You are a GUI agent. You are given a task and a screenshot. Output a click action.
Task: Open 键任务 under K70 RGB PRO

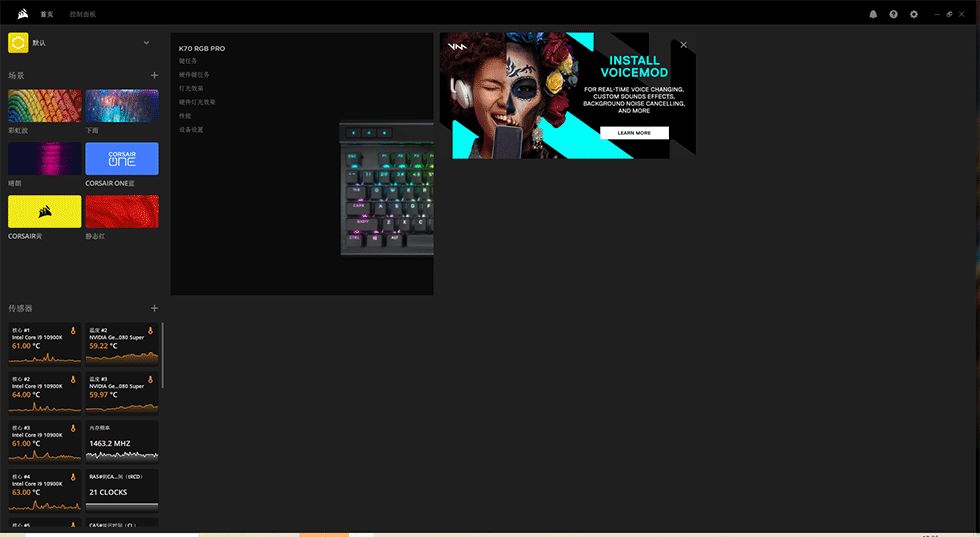tap(188, 61)
